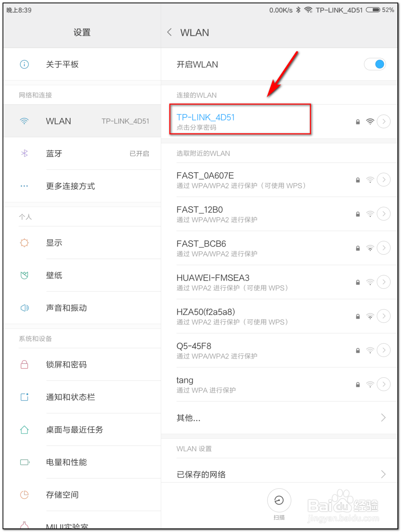Toggle off the 开启WLAN switch
The width and height of the screenshot is (401, 532).
coord(375,64)
